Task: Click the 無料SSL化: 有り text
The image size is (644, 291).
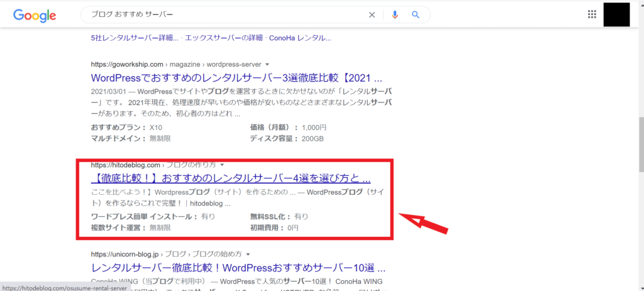Action: pyautogui.click(x=279, y=216)
